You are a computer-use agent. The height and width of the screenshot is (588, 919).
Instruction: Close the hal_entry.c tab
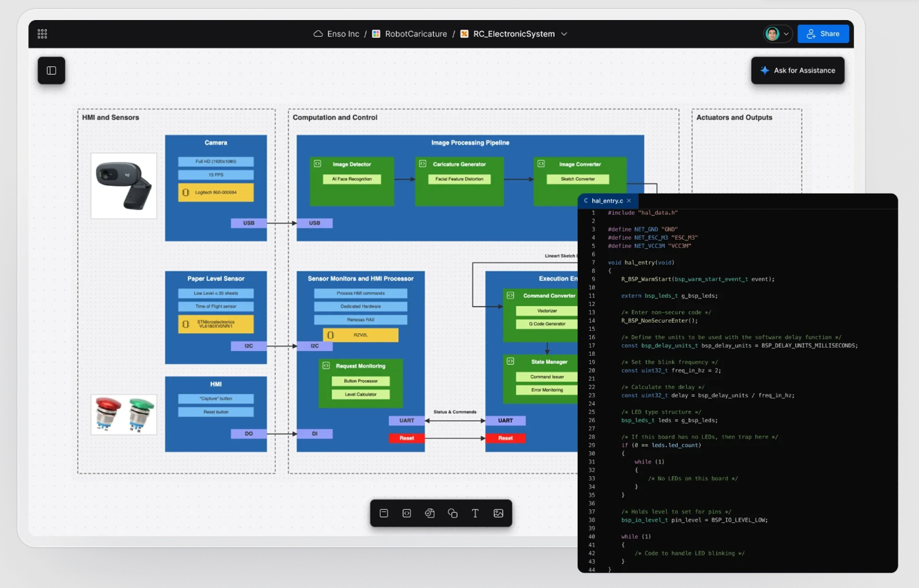coord(629,201)
